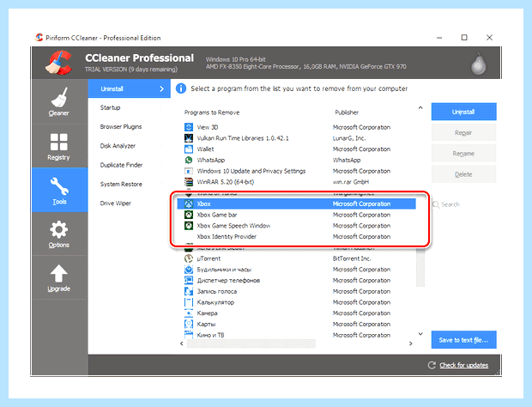Select the Vulkan Run Time Libraries entry

pos(297,138)
